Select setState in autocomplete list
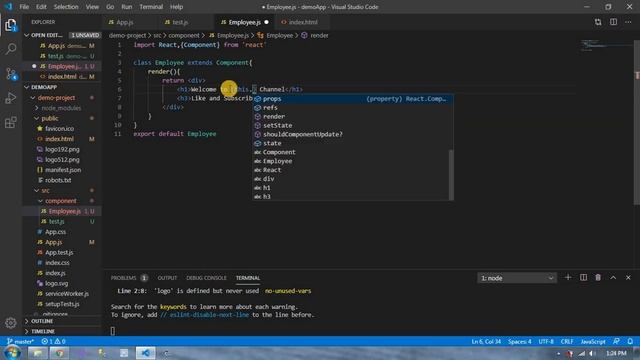 (353, 125)
